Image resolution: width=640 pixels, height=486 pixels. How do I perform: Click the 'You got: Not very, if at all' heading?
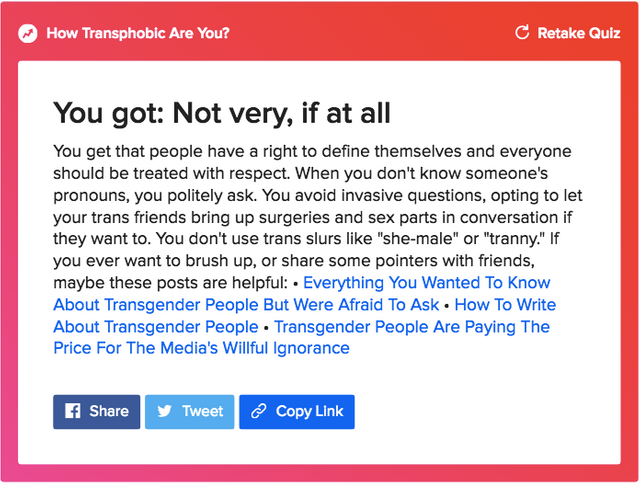(222, 113)
